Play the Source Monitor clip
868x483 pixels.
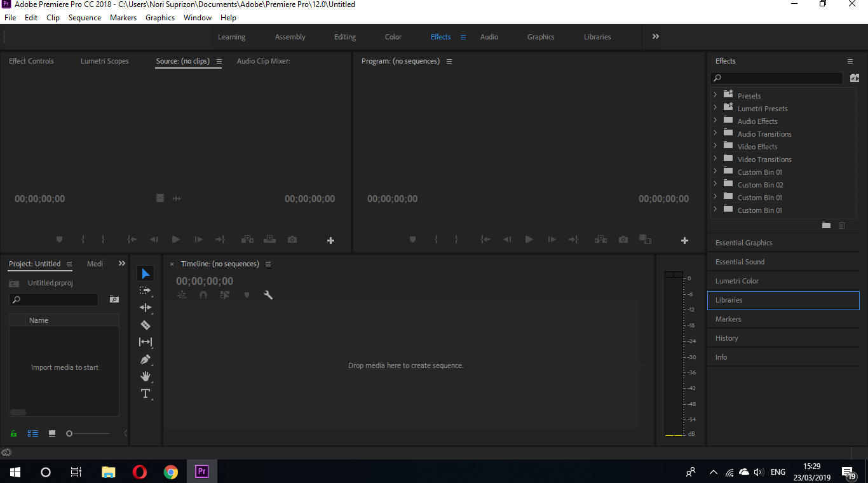pos(176,240)
